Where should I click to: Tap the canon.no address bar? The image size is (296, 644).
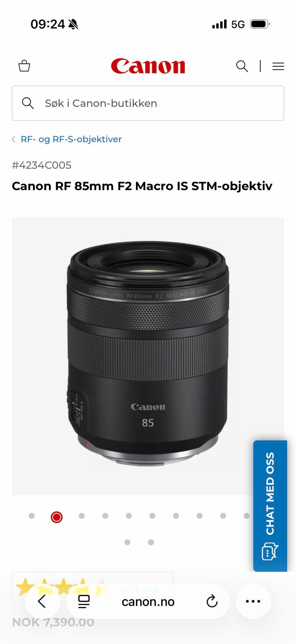[x=148, y=601]
